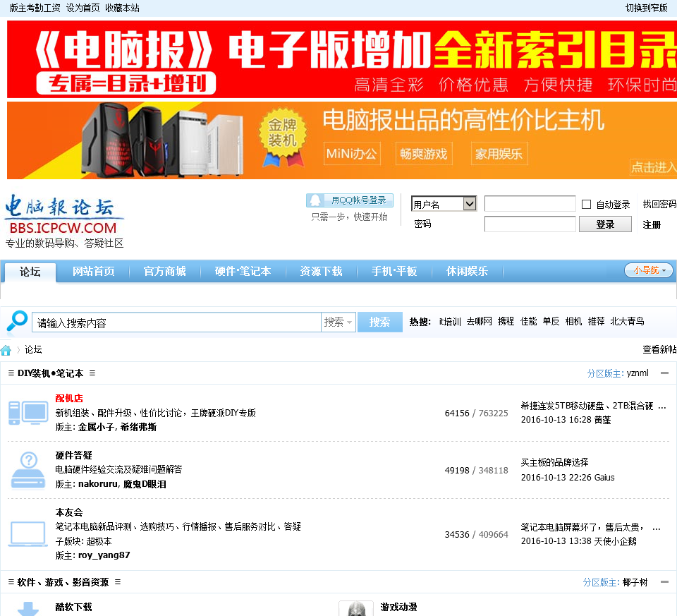Image resolution: width=677 pixels, height=616 pixels.
Task: Click the 畅爽游戏 banner button
Action: [x=424, y=154]
